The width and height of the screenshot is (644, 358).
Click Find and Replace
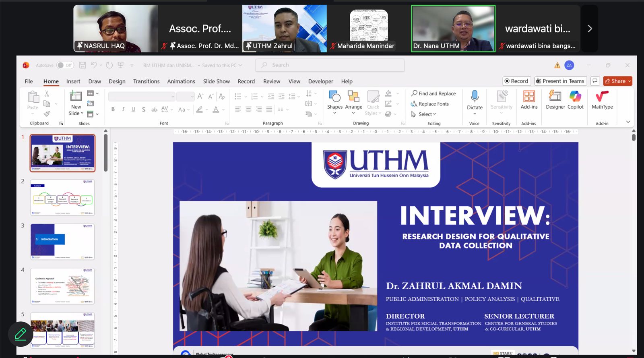433,93
